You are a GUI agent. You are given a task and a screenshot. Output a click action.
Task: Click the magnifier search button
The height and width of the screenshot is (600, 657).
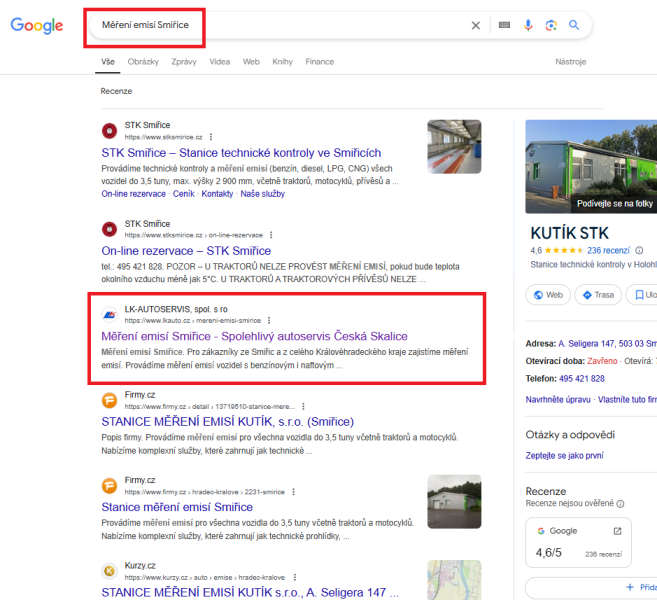click(x=574, y=25)
